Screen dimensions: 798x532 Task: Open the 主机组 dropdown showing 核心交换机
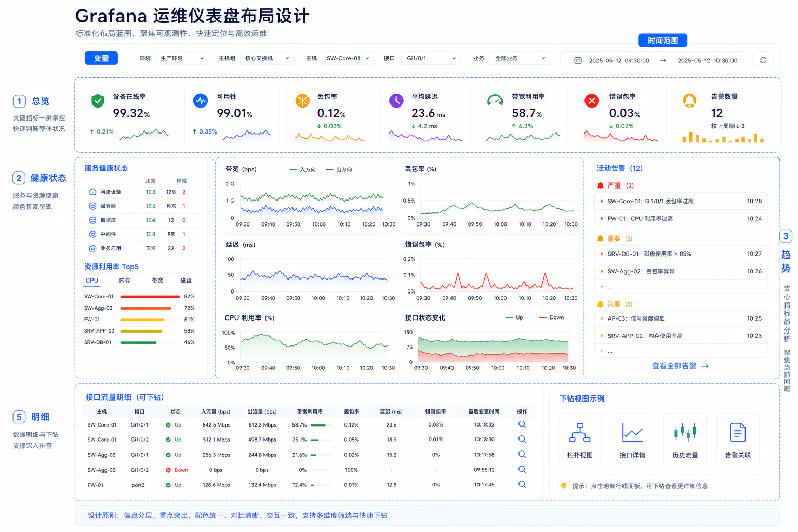267,58
